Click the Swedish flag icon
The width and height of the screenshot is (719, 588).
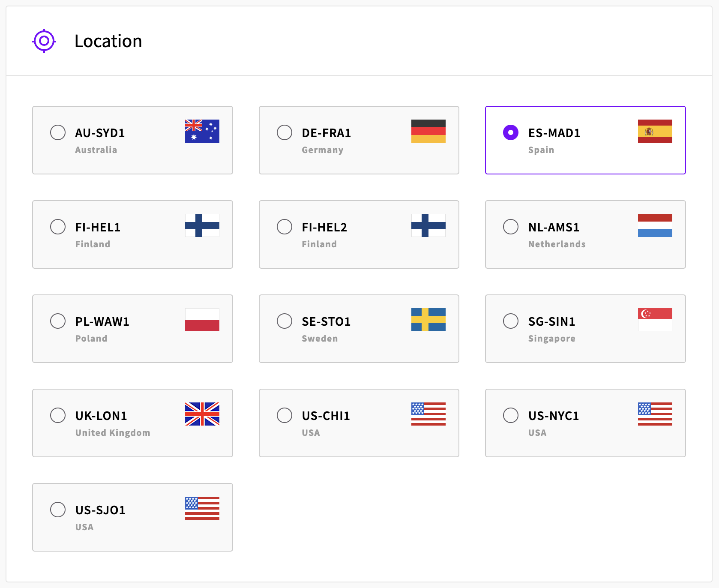tap(428, 320)
